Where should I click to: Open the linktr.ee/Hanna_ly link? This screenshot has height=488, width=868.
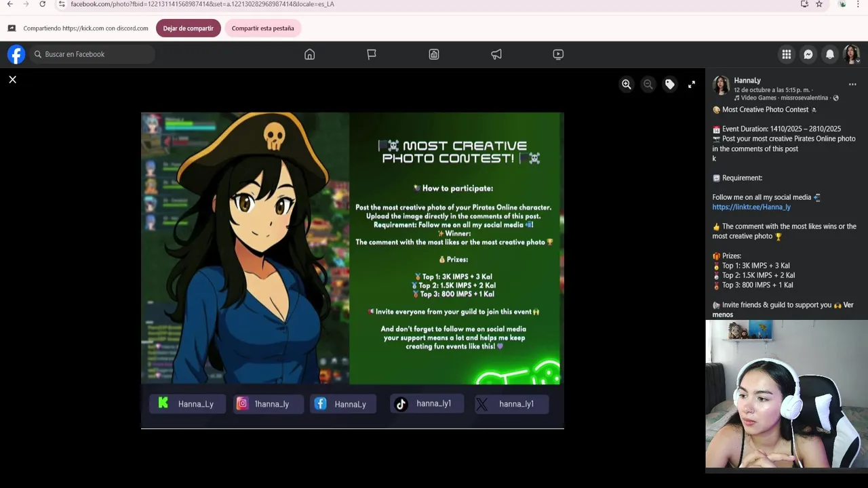[751, 207]
